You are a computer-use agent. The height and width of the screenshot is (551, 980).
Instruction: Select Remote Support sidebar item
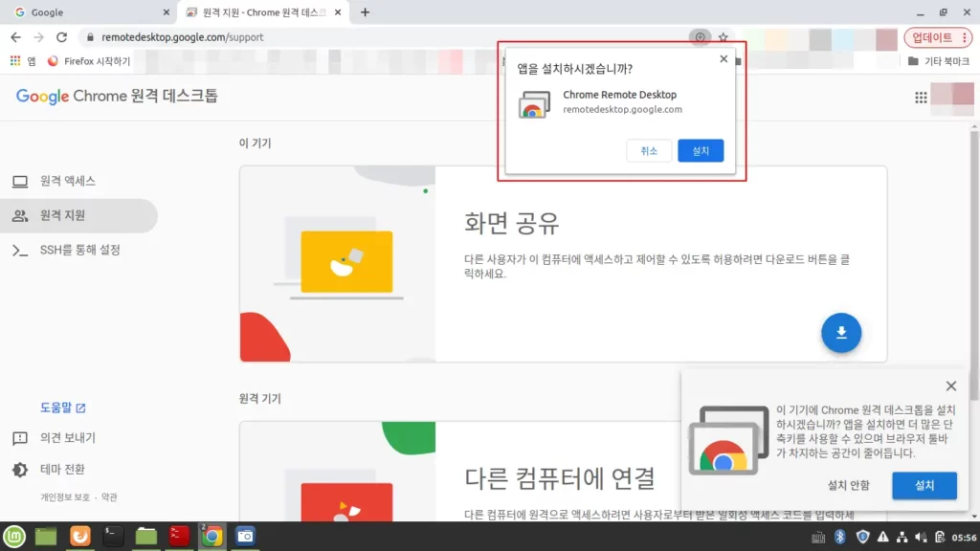[78, 215]
